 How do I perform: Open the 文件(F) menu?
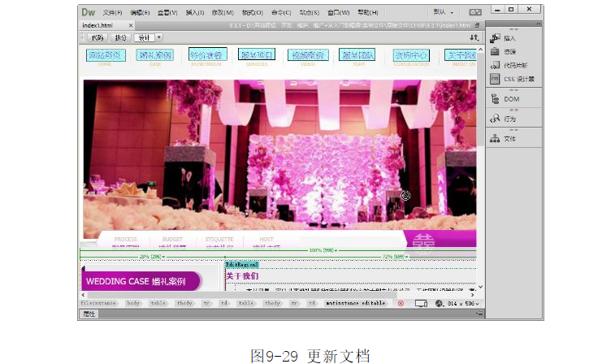click(113, 13)
